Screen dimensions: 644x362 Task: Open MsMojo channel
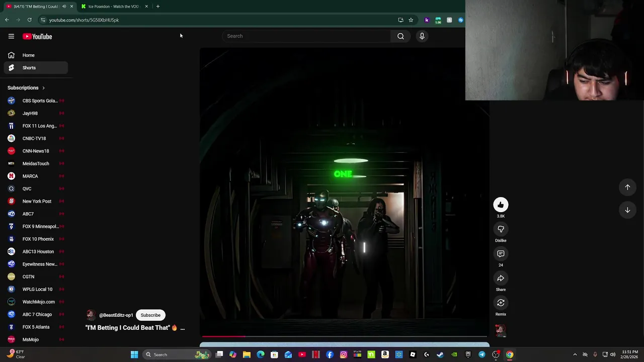click(x=35, y=339)
